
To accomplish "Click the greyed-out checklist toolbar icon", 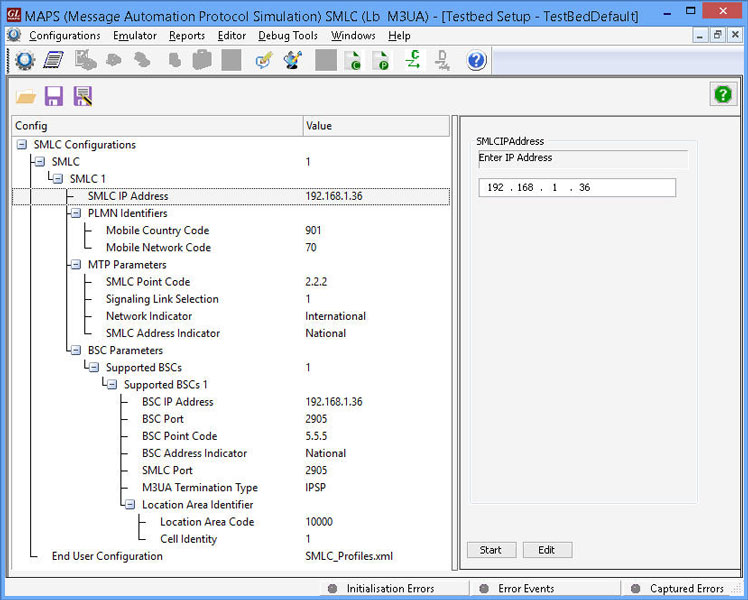I will coord(85,61).
